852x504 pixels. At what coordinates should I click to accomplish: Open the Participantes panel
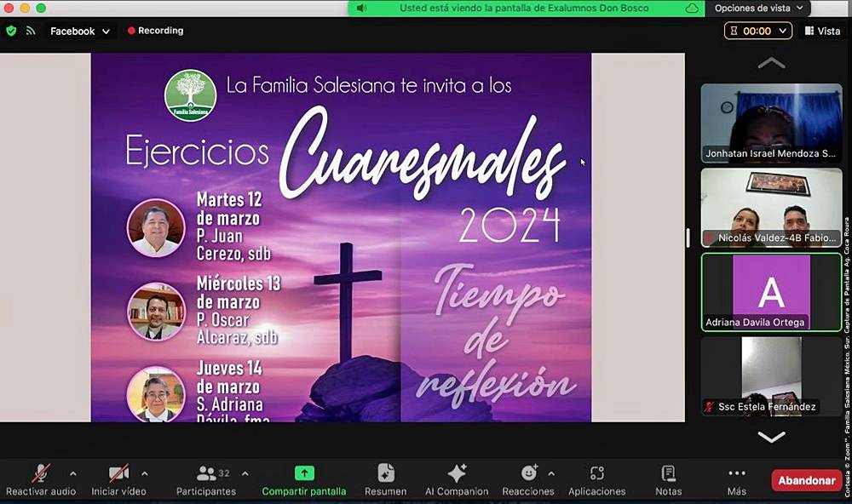click(x=206, y=481)
